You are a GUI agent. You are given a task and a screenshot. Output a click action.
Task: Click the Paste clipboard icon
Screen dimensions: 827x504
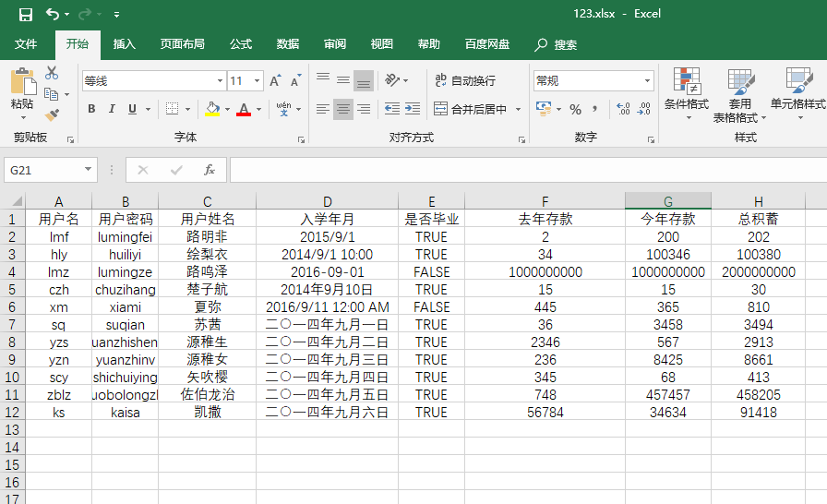click(x=23, y=81)
